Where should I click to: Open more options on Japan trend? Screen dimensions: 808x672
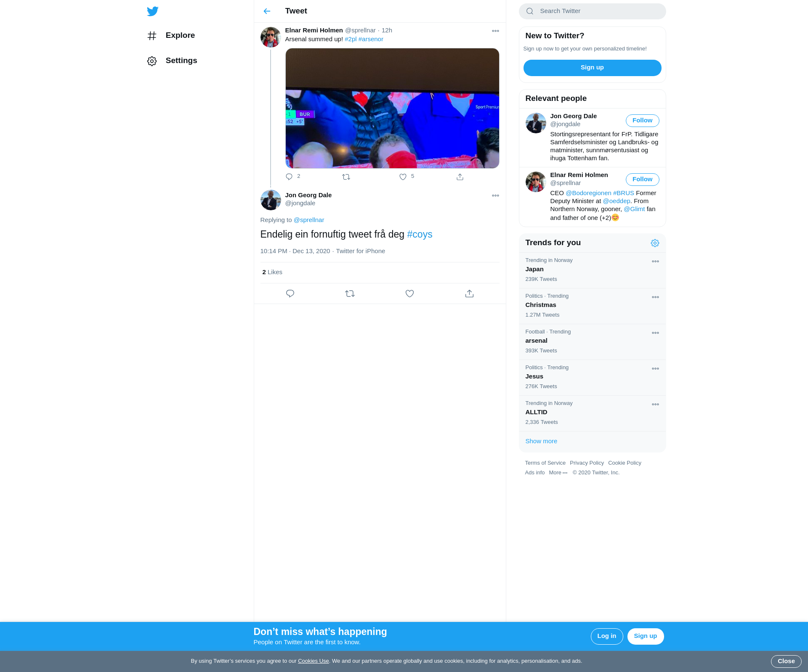click(x=655, y=262)
